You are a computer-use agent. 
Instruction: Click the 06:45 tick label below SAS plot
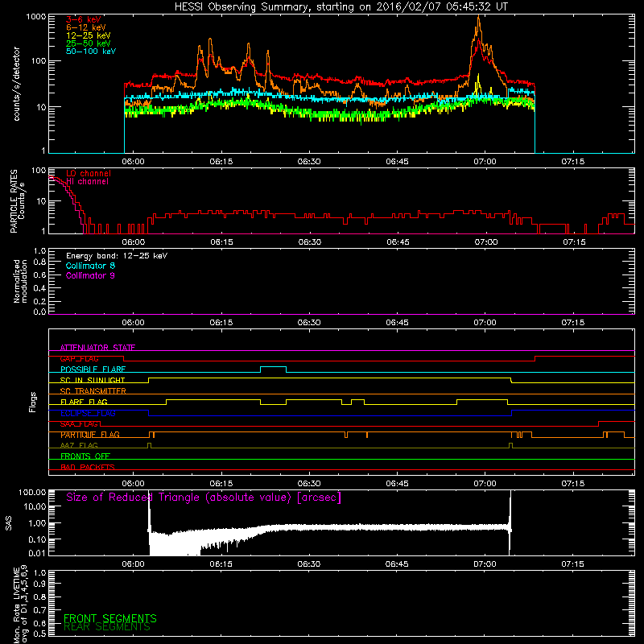coord(397,564)
